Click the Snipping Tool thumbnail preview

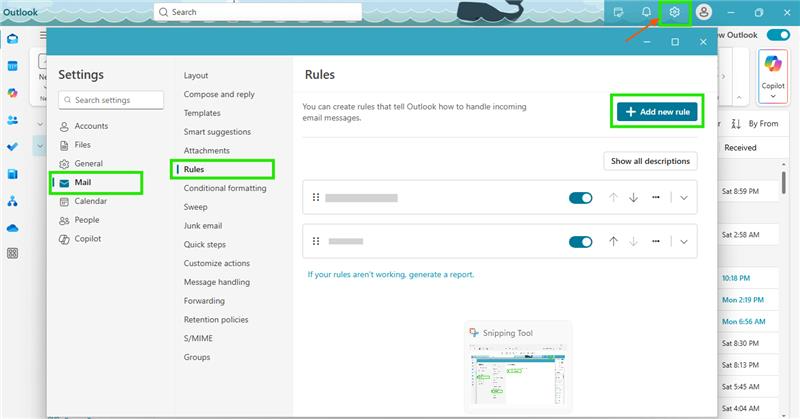click(518, 376)
